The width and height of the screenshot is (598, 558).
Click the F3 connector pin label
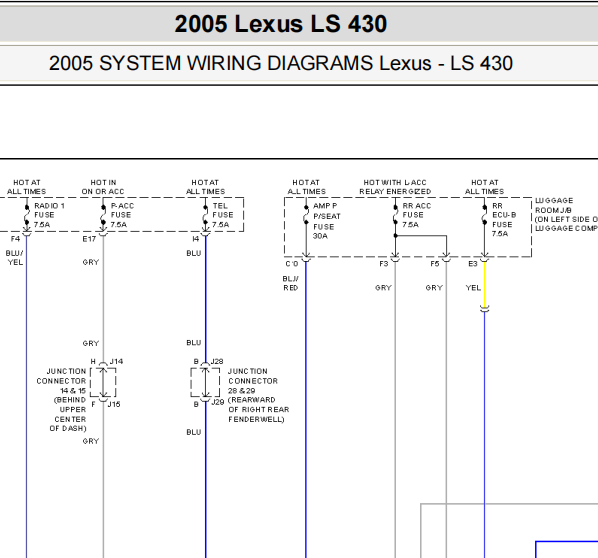point(383,264)
